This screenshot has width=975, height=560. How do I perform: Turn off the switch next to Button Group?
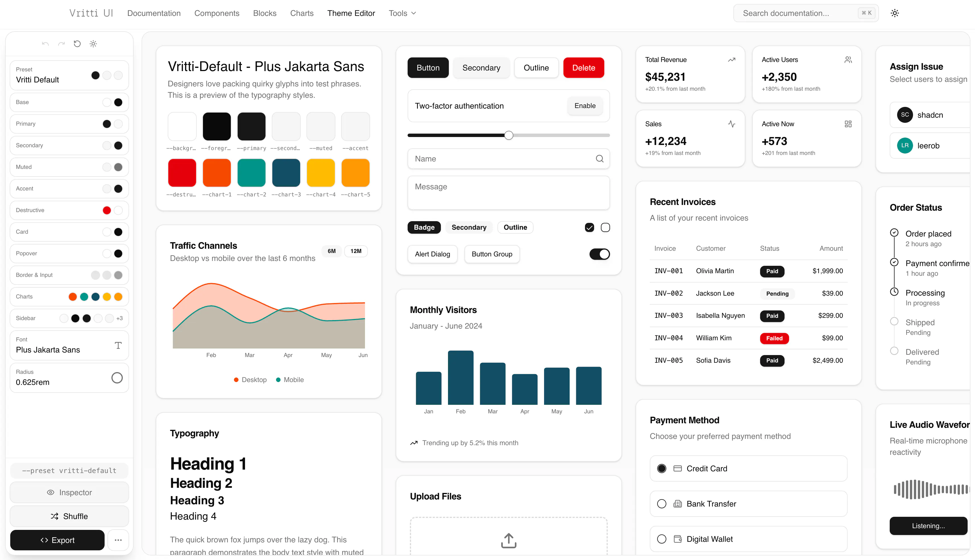click(x=599, y=254)
